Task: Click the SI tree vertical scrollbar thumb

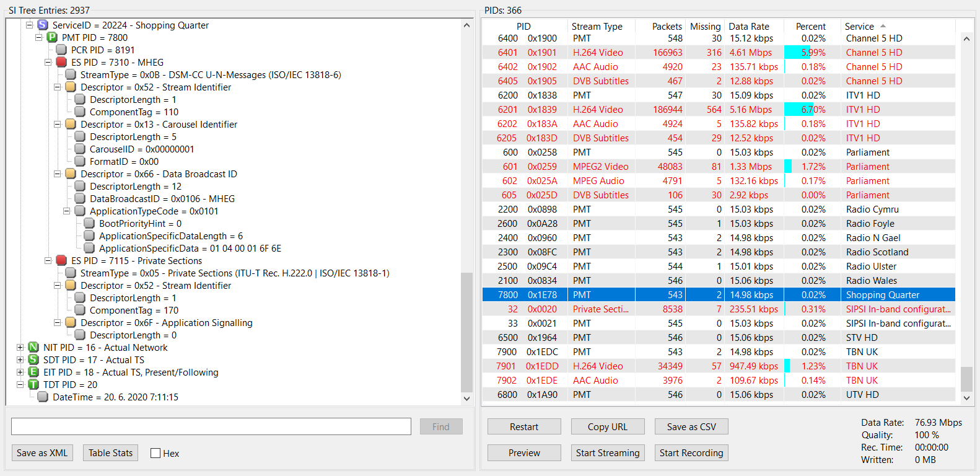Action: [467, 332]
